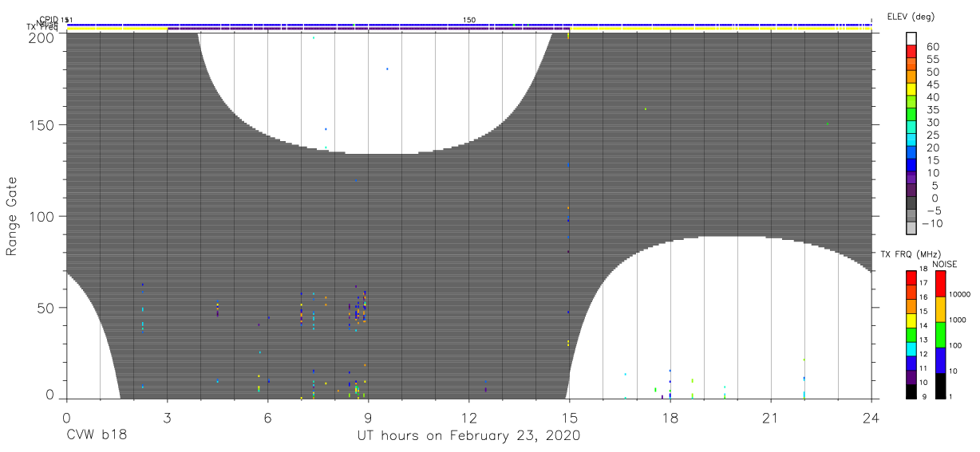Screen dimensions: 980x452
Task: Click the y-axis tick label '50'
Action: (45, 307)
